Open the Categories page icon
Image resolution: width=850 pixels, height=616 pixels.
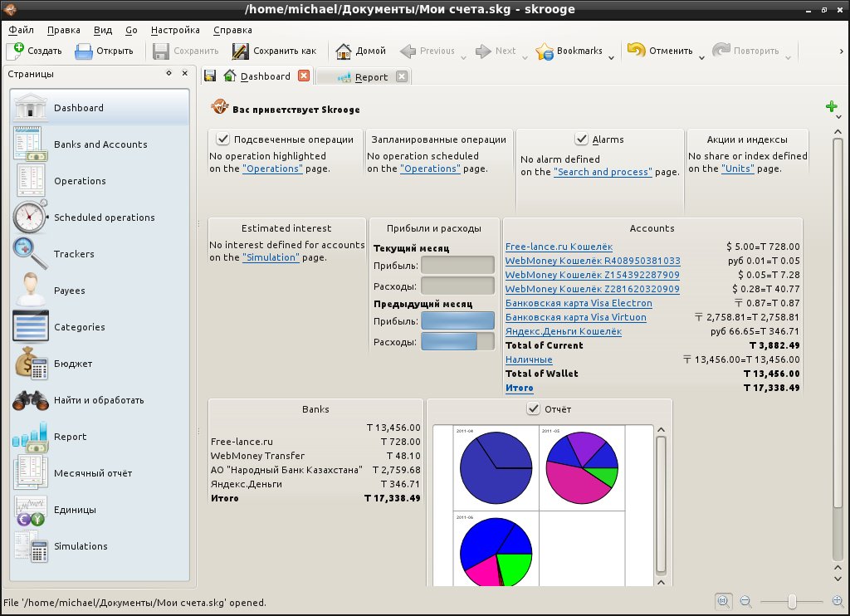31,326
